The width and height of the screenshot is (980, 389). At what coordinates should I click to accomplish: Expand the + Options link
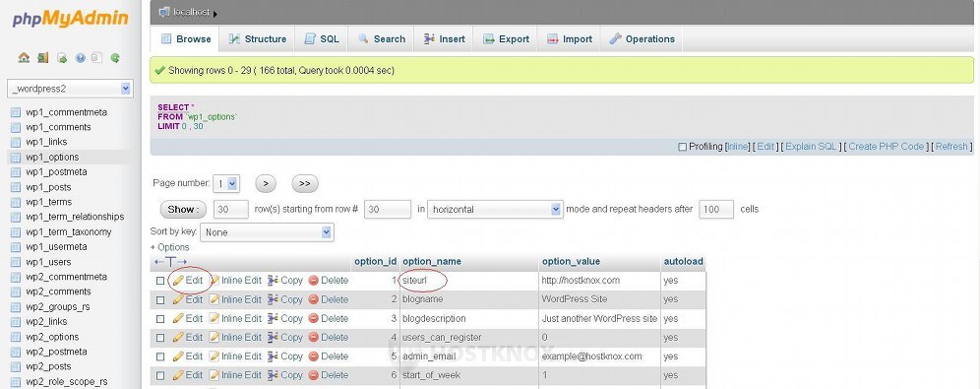[x=170, y=247]
